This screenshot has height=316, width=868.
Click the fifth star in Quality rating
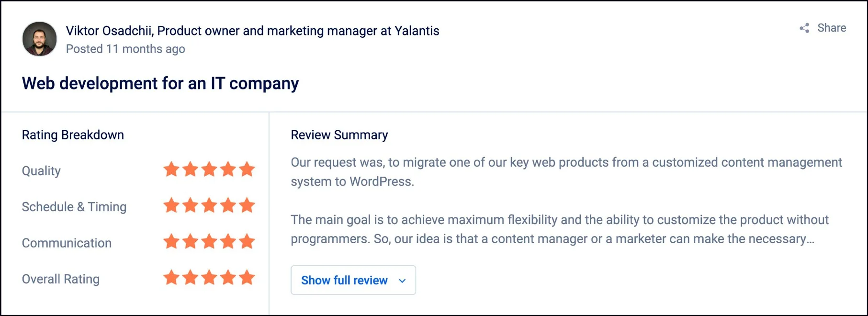(247, 169)
